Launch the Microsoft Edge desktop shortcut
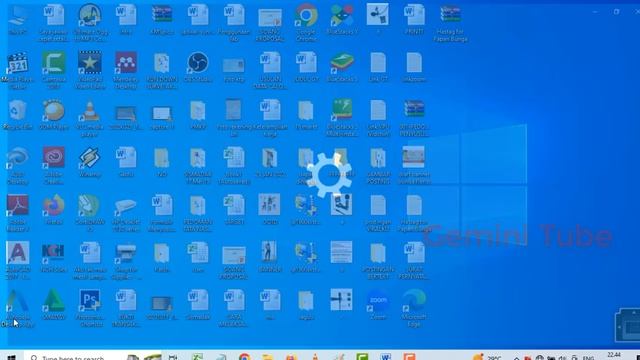 (414, 308)
